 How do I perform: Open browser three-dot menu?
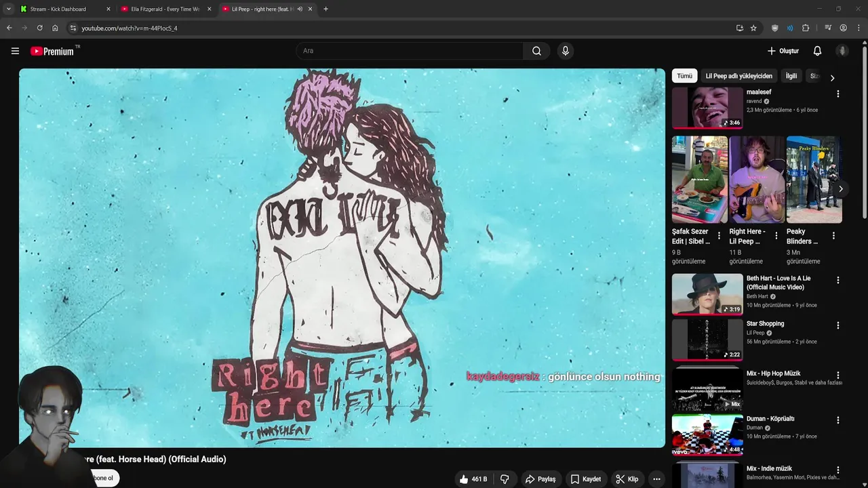point(859,28)
